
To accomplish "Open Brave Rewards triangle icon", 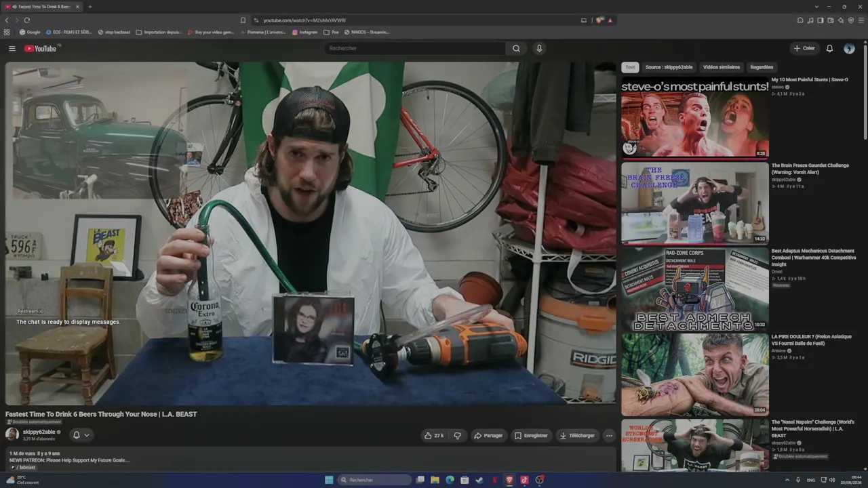I will tap(610, 20).
